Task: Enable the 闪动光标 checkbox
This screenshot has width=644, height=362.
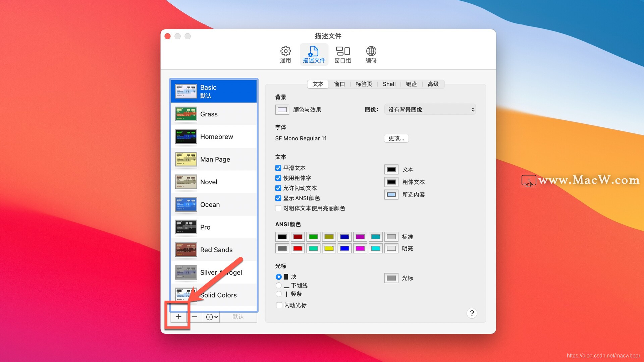Action: click(x=279, y=305)
